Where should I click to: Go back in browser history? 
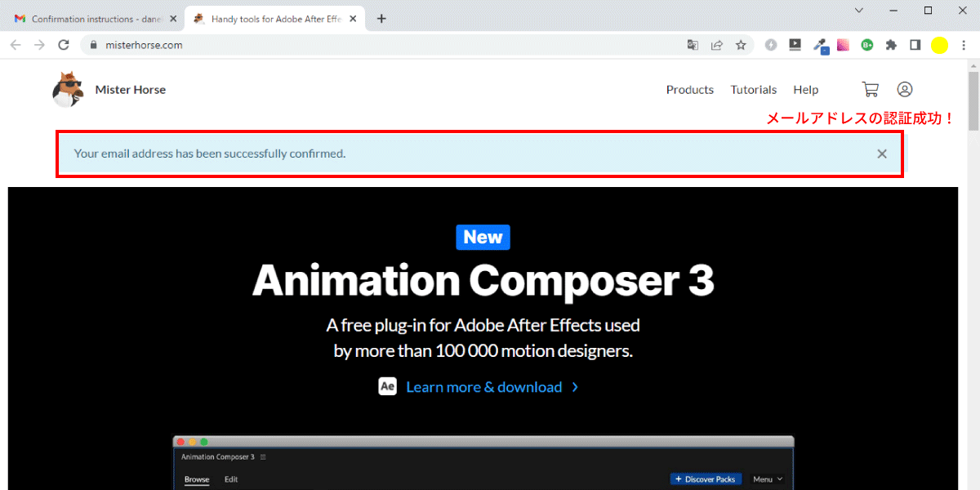(x=16, y=45)
